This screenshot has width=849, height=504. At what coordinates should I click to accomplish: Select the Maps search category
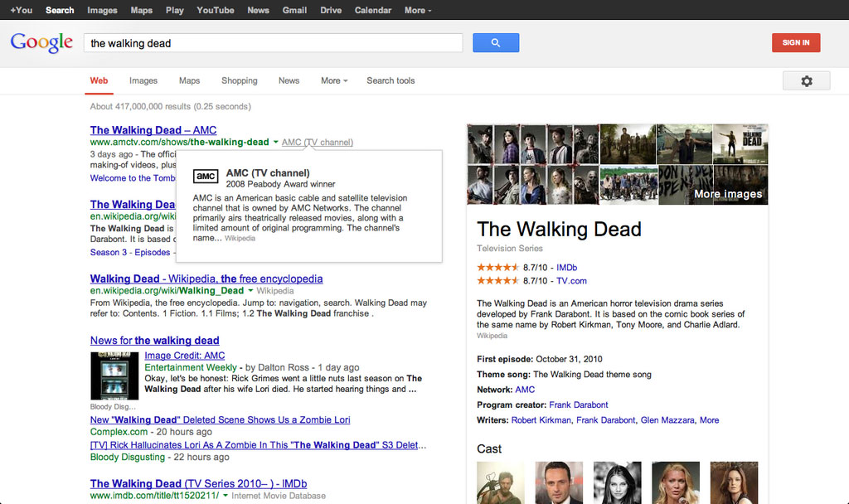(x=189, y=80)
